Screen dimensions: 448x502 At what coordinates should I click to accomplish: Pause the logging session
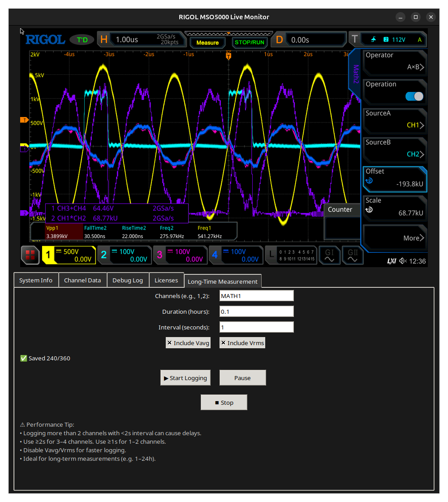pyautogui.click(x=242, y=378)
